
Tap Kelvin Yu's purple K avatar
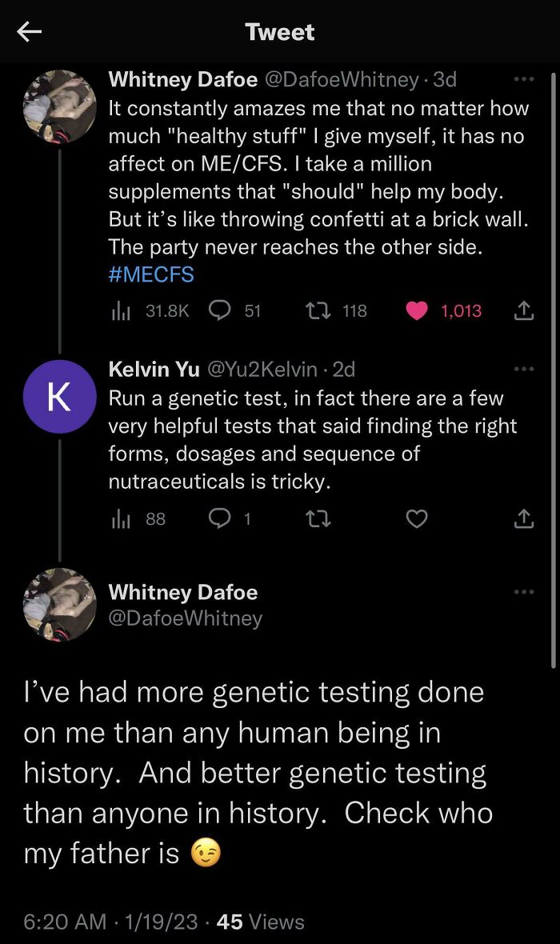tap(59, 397)
